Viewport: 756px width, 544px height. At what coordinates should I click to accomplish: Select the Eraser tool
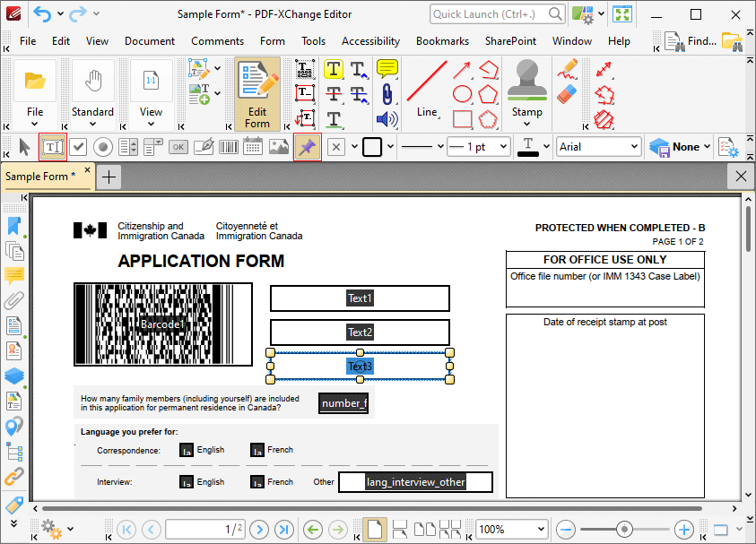point(568,94)
